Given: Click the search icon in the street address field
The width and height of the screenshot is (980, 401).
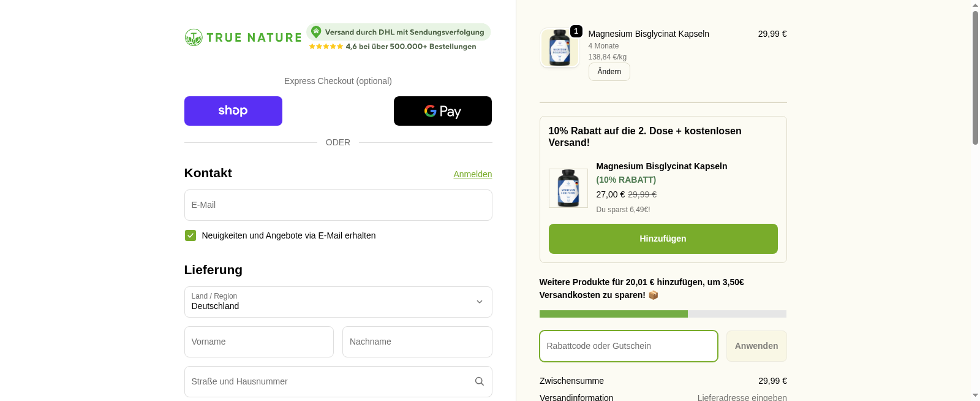Looking at the screenshot, I should [480, 381].
